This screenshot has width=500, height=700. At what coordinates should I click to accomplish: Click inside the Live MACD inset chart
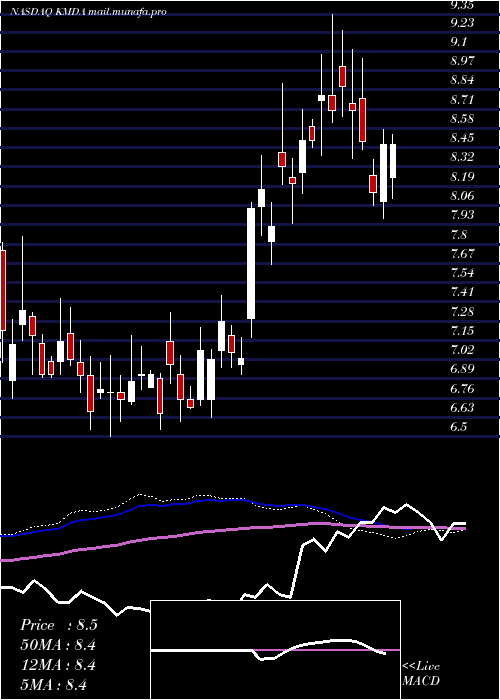coord(275,650)
